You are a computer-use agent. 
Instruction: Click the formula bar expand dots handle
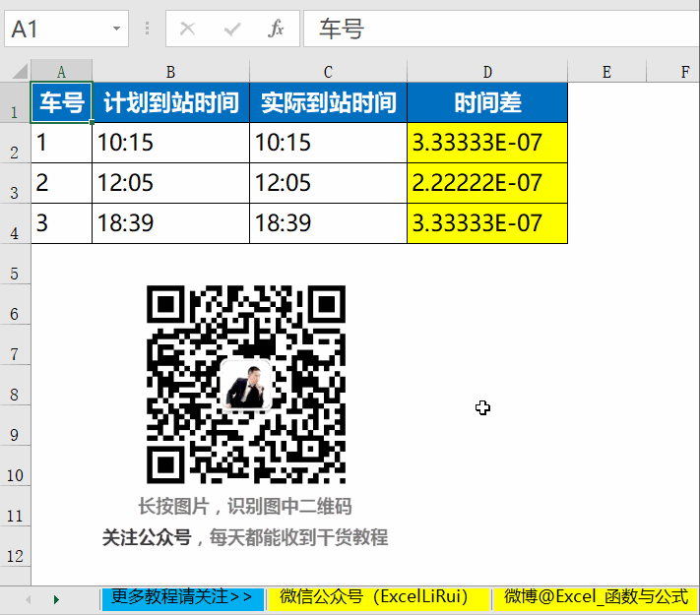tap(147, 29)
